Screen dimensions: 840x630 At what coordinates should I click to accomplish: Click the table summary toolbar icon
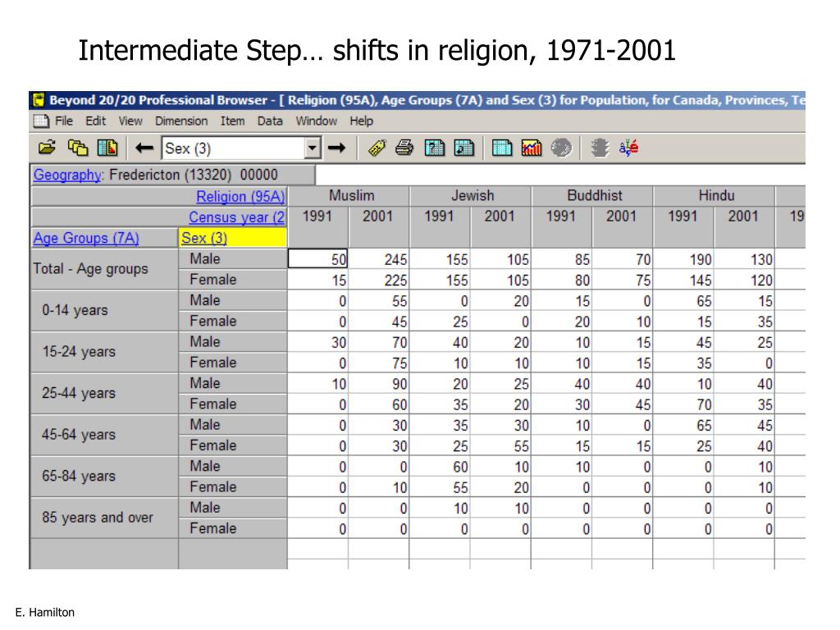[x=107, y=148]
